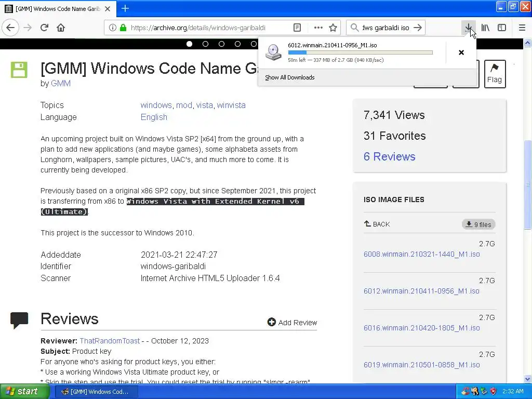Show All Downloads
The width and height of the screenshot is (532, 399).
pos(290,77)
